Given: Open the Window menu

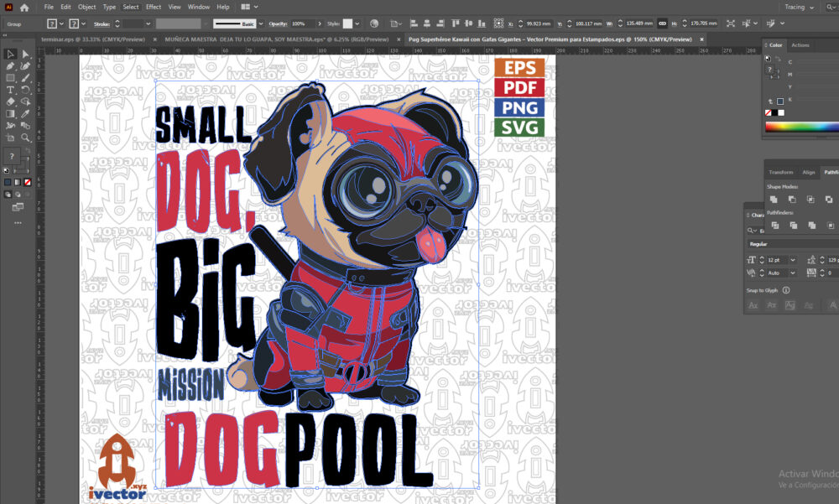Looking at the screenshot, I should (x=199, y=7).
